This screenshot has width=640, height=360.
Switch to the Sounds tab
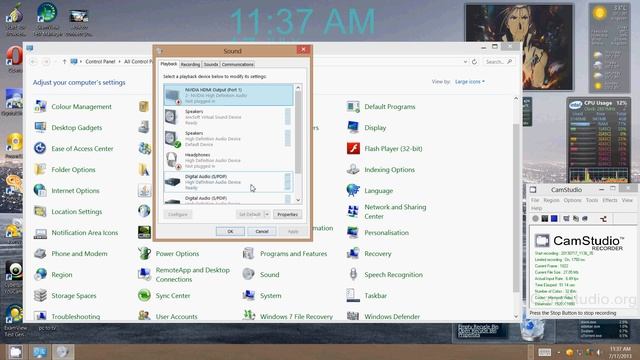point(211,64)
